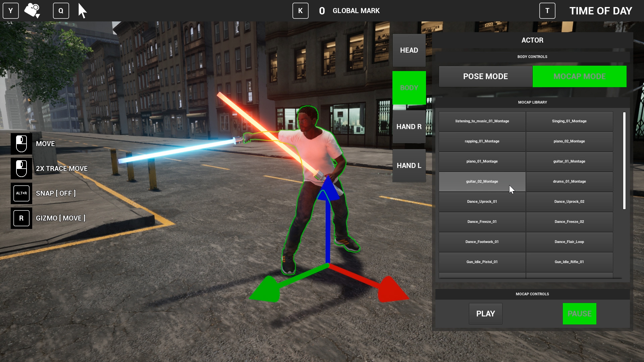Select the HEAD tab
This screenshot has width=644, height=362.
coord(409,50)
